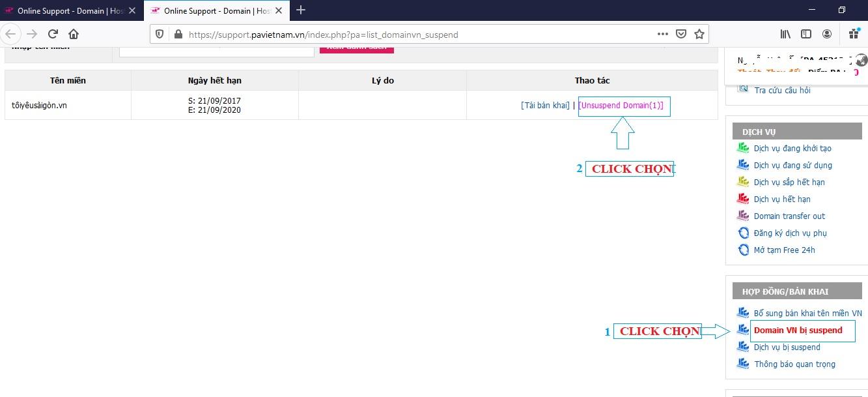Click icon beside Đăng ký dịch vụ phụ
868x397 pixels.
click(x=743, y=233)
